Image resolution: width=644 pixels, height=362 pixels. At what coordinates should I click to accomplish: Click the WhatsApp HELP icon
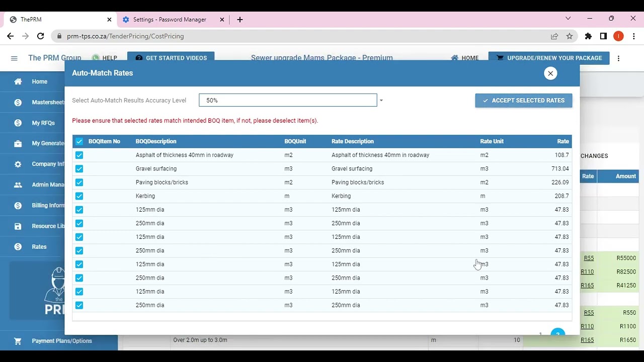pos(96,58)
